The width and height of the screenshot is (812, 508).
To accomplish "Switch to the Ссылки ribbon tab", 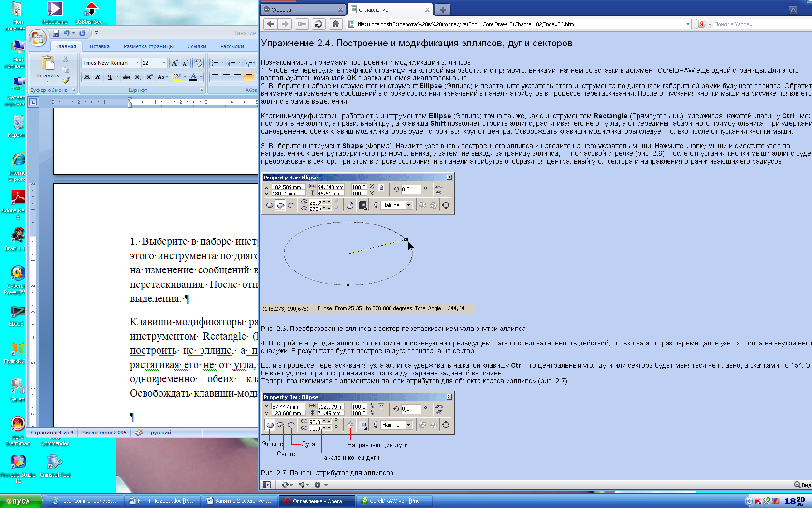I will 197,46.
